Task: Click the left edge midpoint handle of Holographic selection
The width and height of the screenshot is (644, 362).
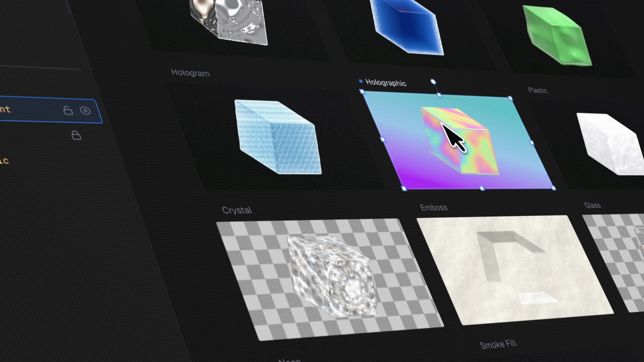Action: (x=383, y=139)
